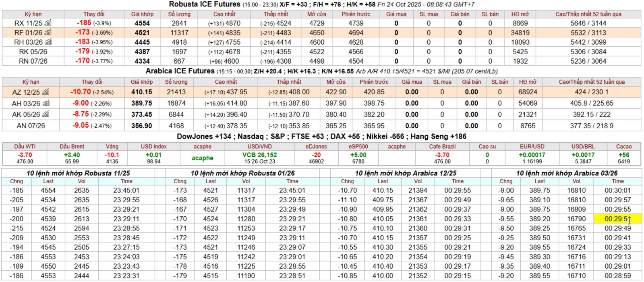Click the Vàng gold price header
This screenshot has height=282, width=644.
112,147
